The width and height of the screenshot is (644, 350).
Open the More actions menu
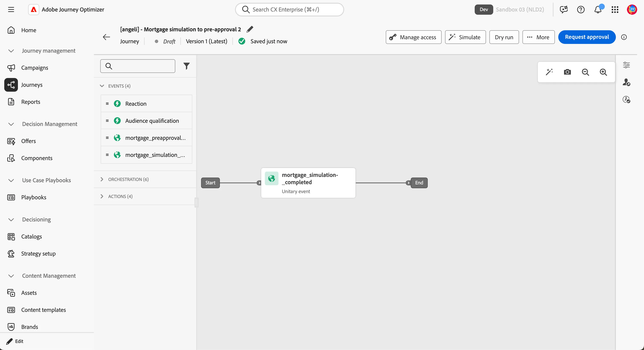538,37
